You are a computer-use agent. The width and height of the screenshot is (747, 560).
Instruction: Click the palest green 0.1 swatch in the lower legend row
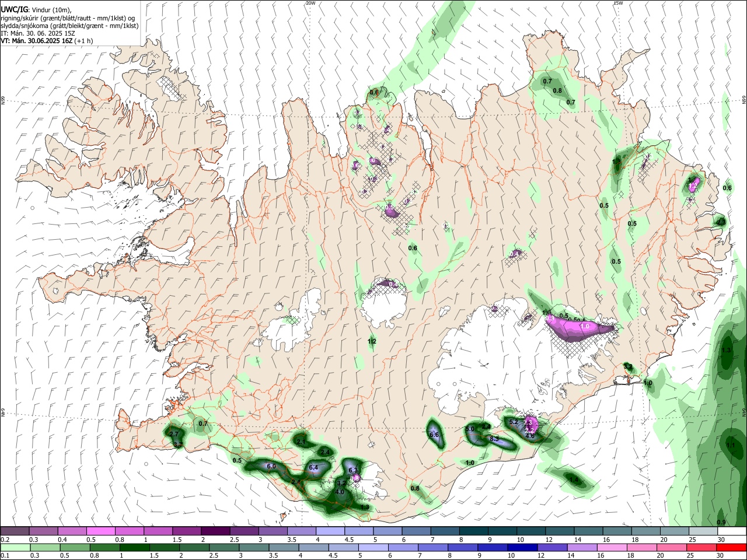(x=15, y=548)
